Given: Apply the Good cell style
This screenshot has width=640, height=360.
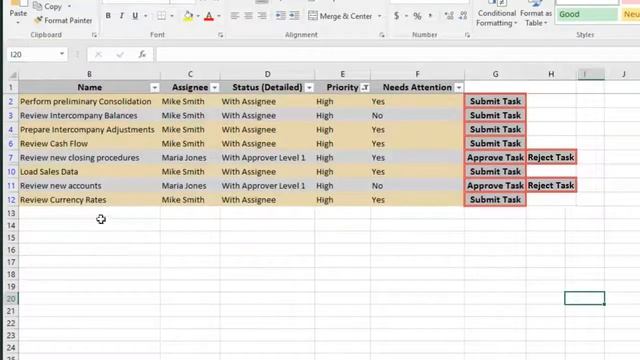Looking at the screenshot, I should click(587, 14).
